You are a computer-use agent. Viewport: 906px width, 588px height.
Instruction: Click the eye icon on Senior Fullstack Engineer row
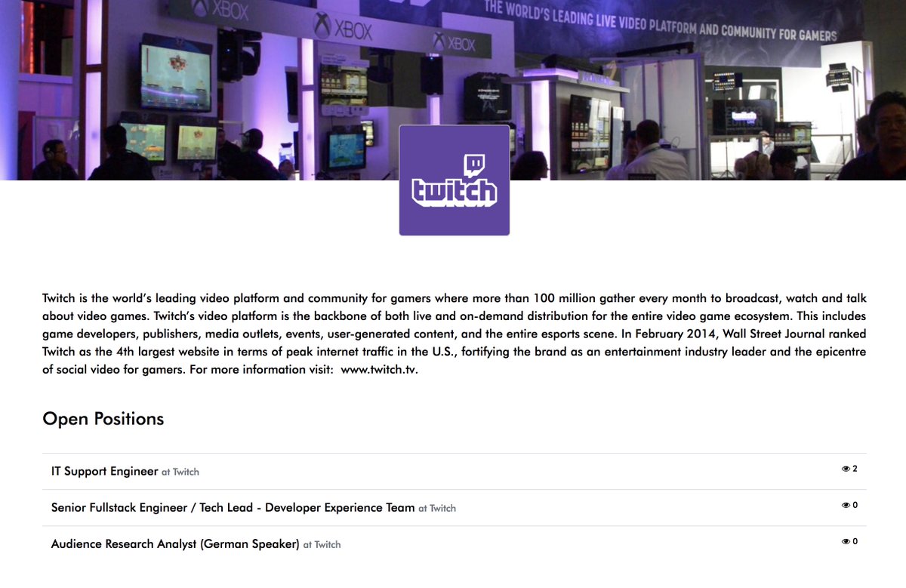click(x=846, y=505)
